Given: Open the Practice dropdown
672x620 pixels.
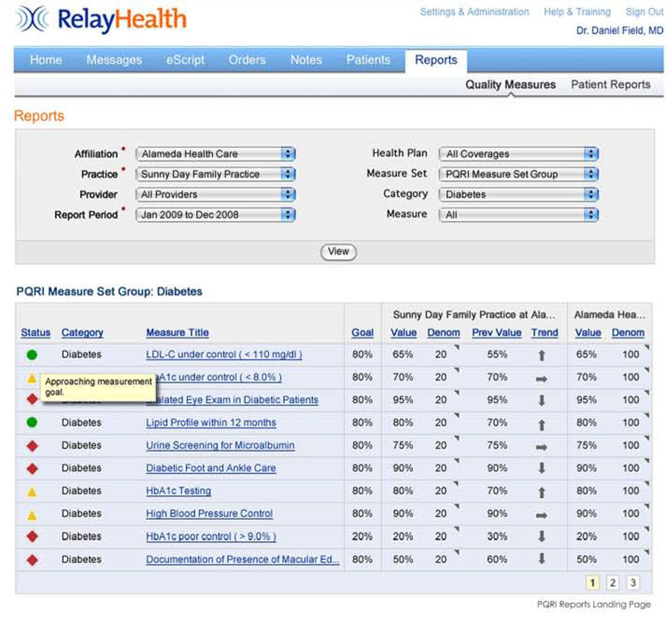Looking at the screenshot, I should tap(216, 174).
